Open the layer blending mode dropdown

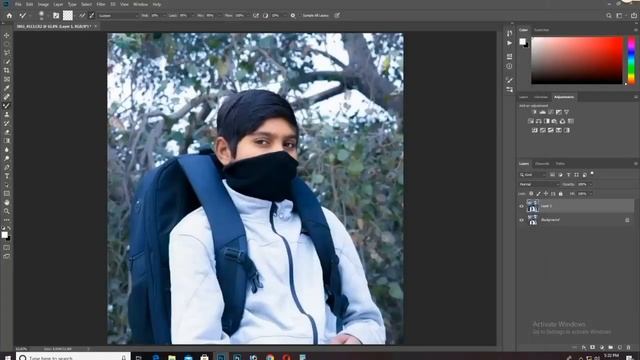click(538, 184)
